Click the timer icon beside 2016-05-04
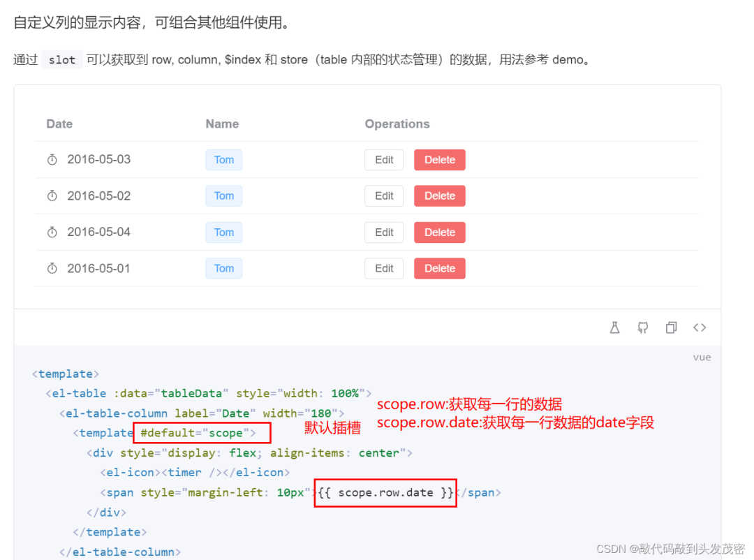 click(x=52, y=232)
